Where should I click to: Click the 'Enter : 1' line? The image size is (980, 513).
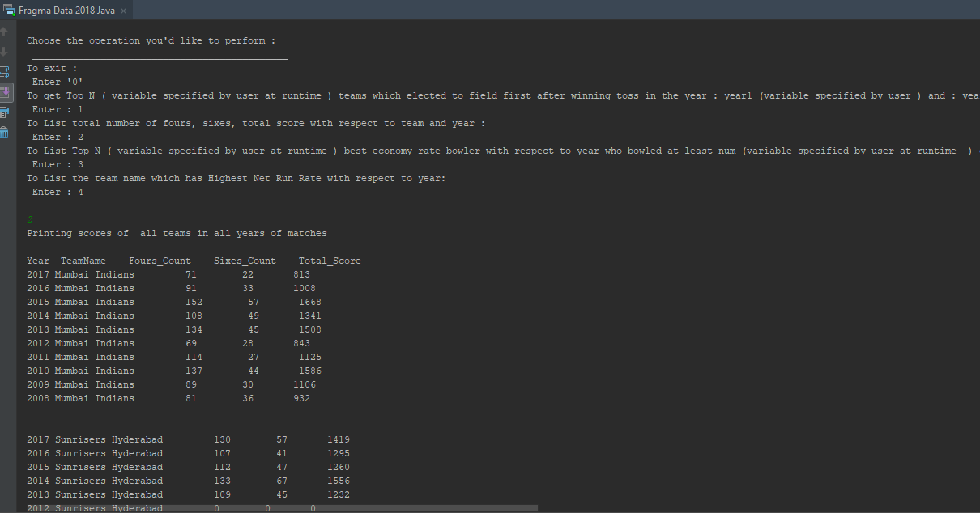point(58,109)
